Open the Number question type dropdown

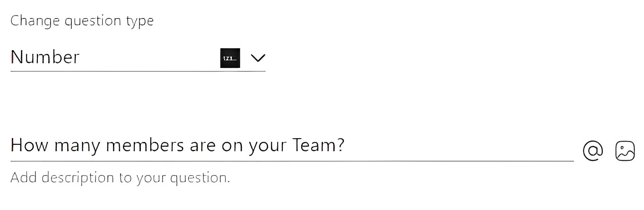(138, 58)
